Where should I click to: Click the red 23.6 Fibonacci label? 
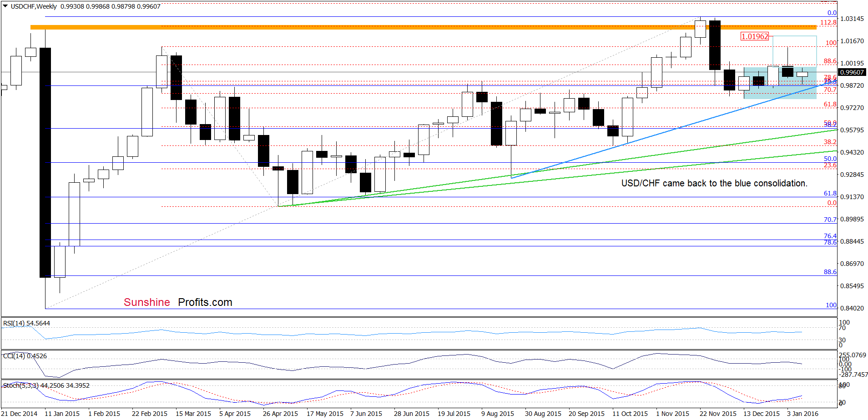[x=830, y=165]
